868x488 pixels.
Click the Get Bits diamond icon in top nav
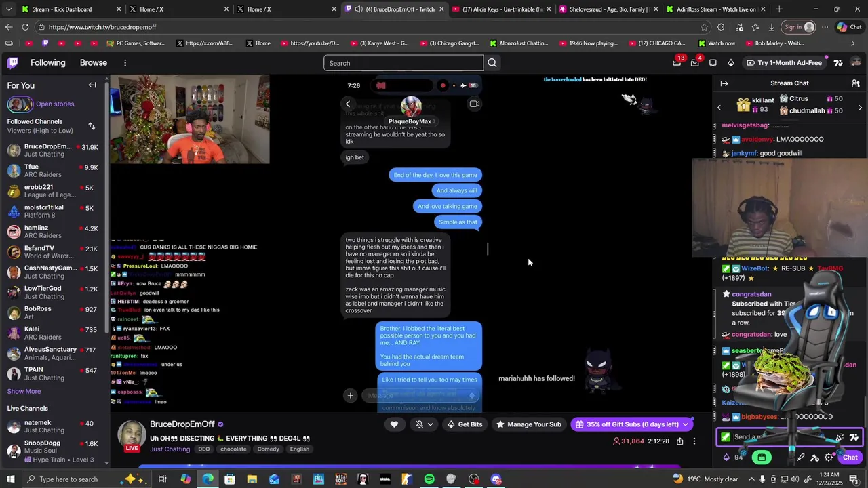point(730,63)
